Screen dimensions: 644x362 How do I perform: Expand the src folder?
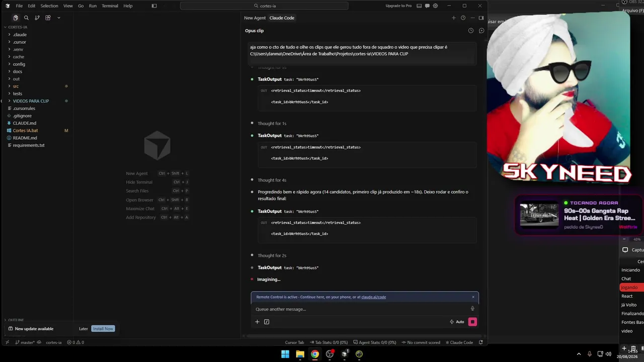(x=16, y=86)
